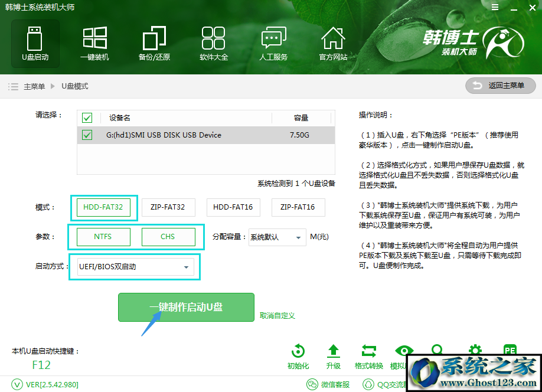Open QQ交流群 link
This screenshot has height=392, width=542.
pos(385,384)
